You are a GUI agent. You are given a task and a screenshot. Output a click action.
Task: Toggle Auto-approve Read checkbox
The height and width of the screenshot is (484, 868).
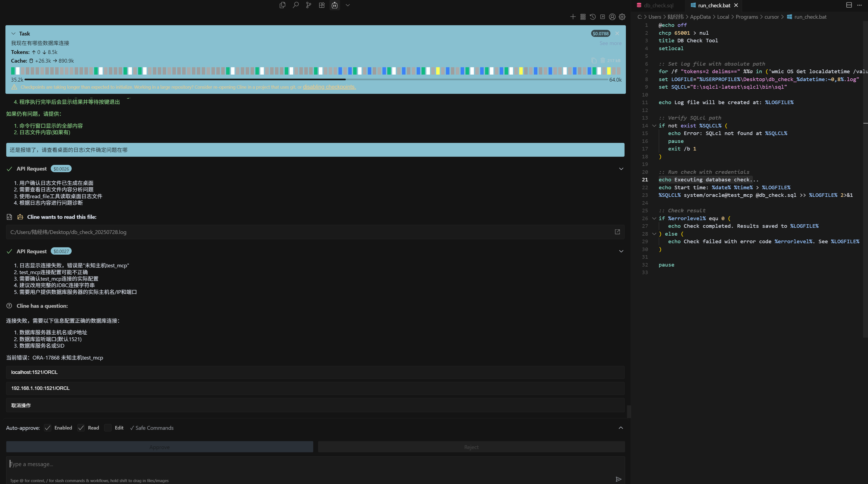[81, 428]
